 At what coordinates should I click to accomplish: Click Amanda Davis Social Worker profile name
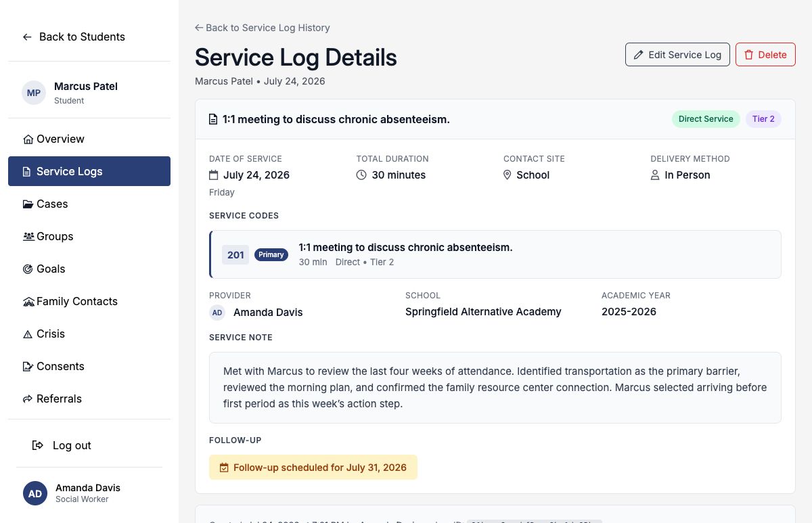[x=88, y=488]
